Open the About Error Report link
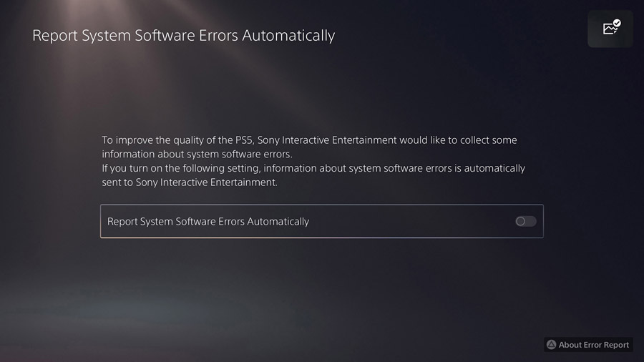Viewport: 644px width, 362px height. pyautogui.click(x=587, y=344)
